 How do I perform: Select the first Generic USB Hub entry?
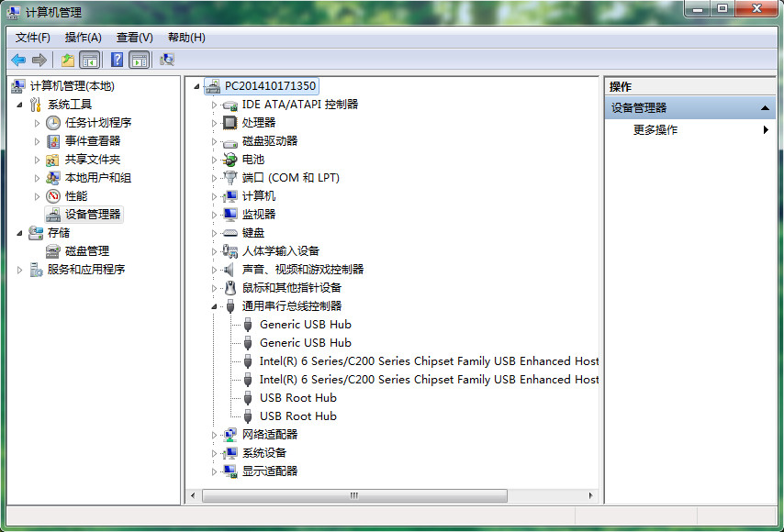305,325
